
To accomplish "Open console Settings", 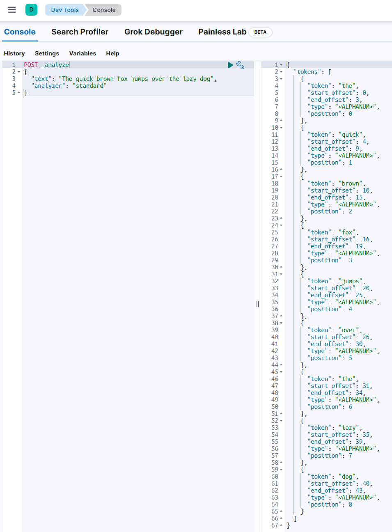I will (47, 53).
